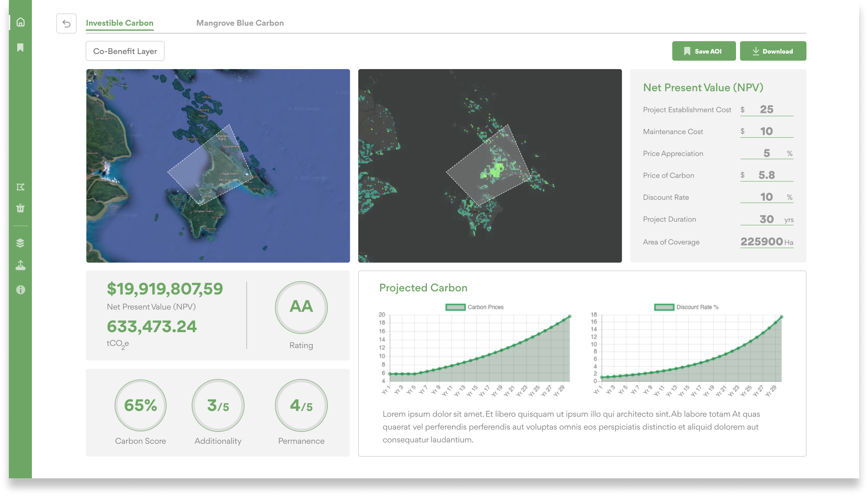868x496 pixels.
Task: Click the back arrow button
Action: (x=66, y=23)
